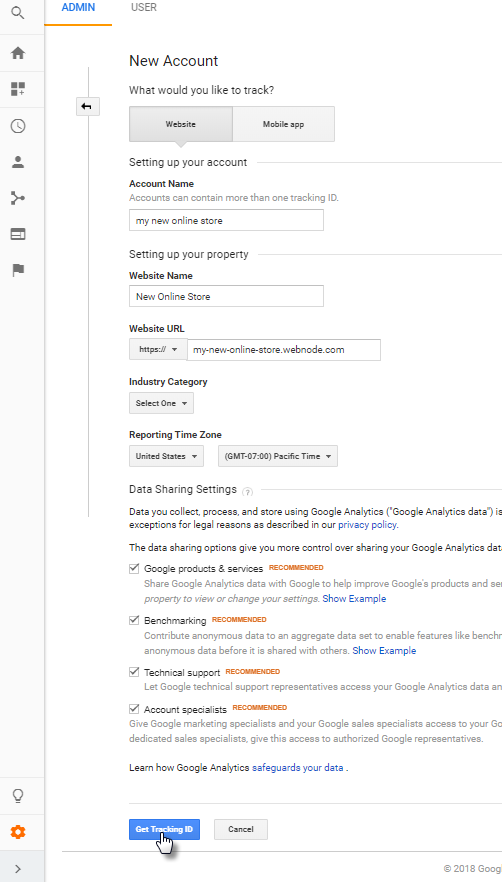
Task: Toggle the Technical support checkbox
Action: (134, 672)
